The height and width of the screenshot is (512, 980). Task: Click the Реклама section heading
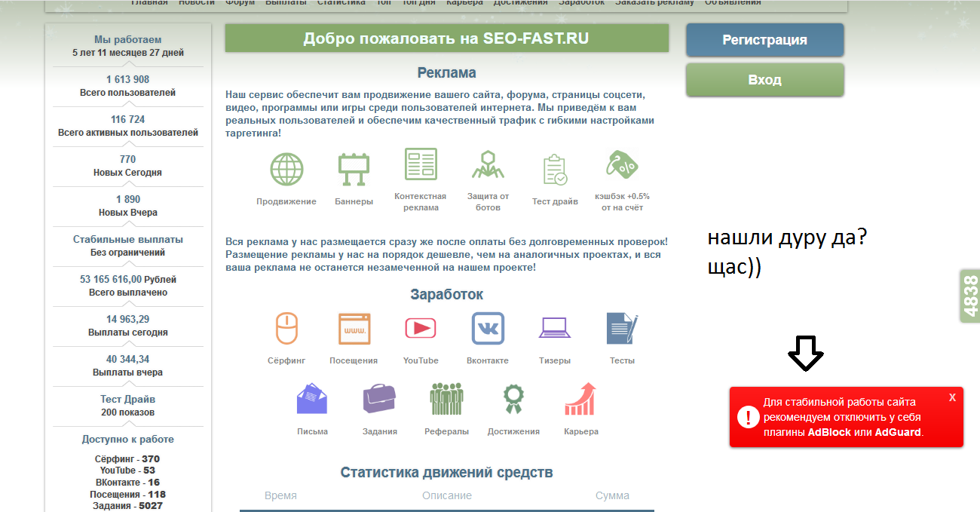click(x=447, y=73)
